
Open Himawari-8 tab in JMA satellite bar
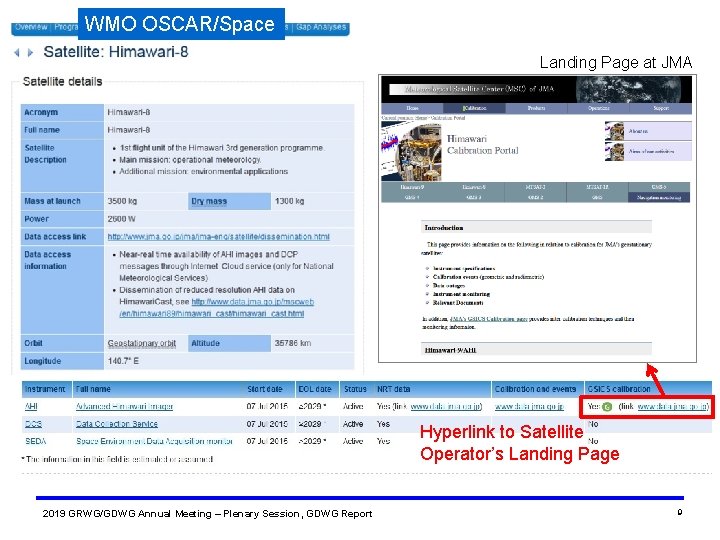pyautogui.click(x=474, y=187)
